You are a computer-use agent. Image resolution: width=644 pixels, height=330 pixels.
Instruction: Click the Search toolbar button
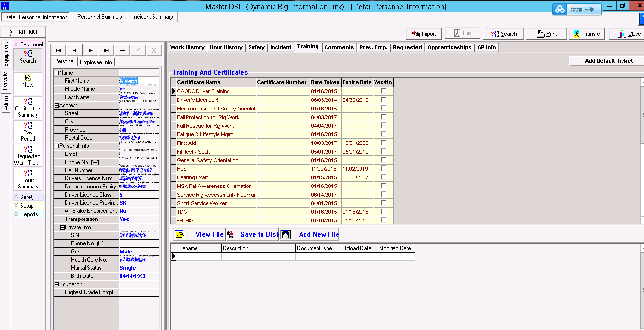coord(504,33)
